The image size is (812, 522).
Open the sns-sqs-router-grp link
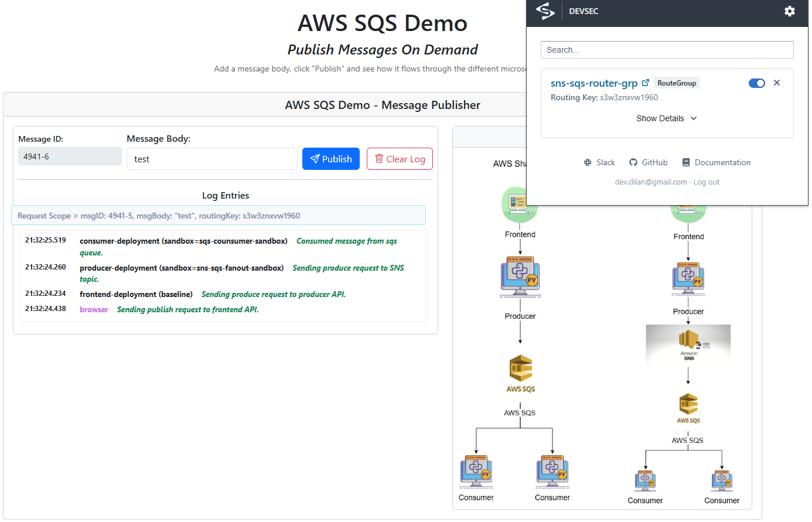(594, 83)
